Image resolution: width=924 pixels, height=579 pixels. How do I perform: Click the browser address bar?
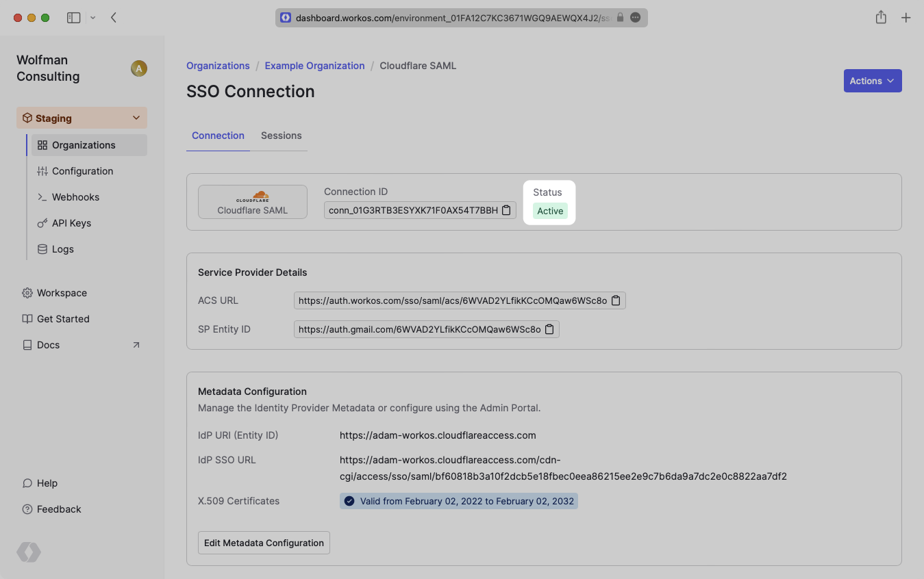(x=452, y=18)
